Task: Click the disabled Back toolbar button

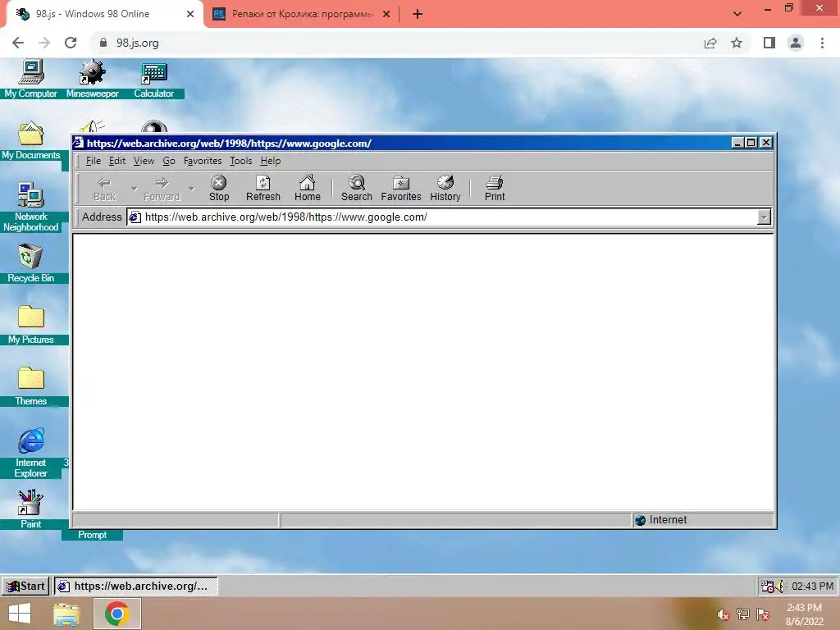Action: tap(104, 188)
